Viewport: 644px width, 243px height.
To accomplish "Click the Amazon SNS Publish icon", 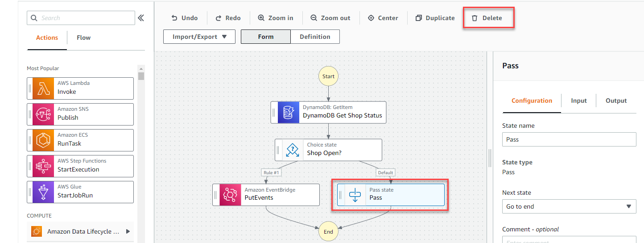I will pyautogui.click(x=43, y=114).
